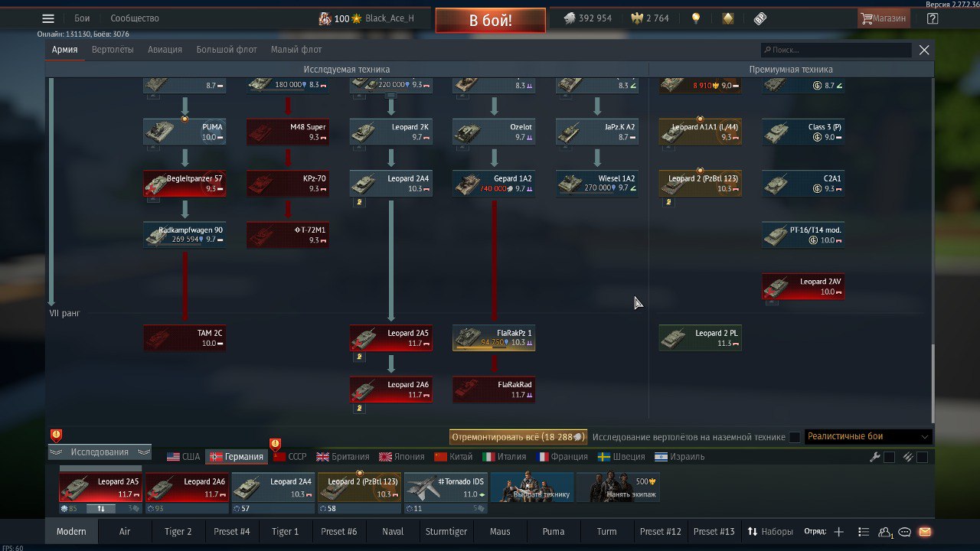
Task: Toggle helicopter research on ground vehicles checkbox
Action: point(795,437)
